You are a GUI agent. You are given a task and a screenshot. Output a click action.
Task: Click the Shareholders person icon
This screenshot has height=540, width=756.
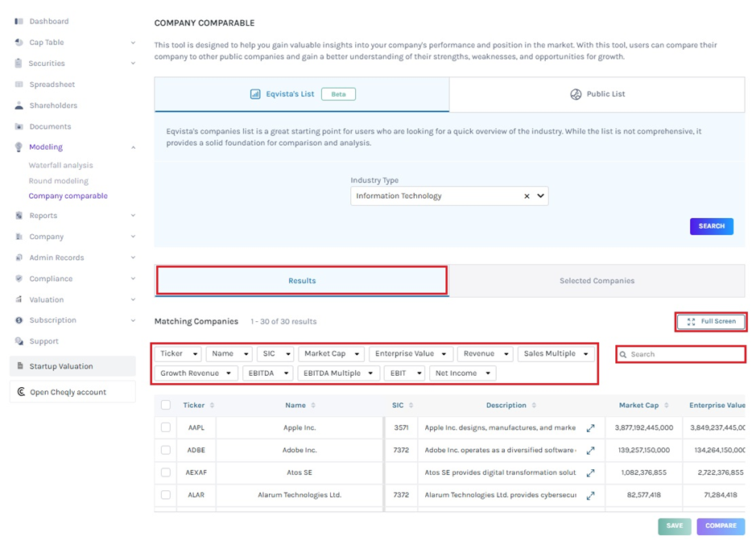pyautogui.click(x=19, y=105)
